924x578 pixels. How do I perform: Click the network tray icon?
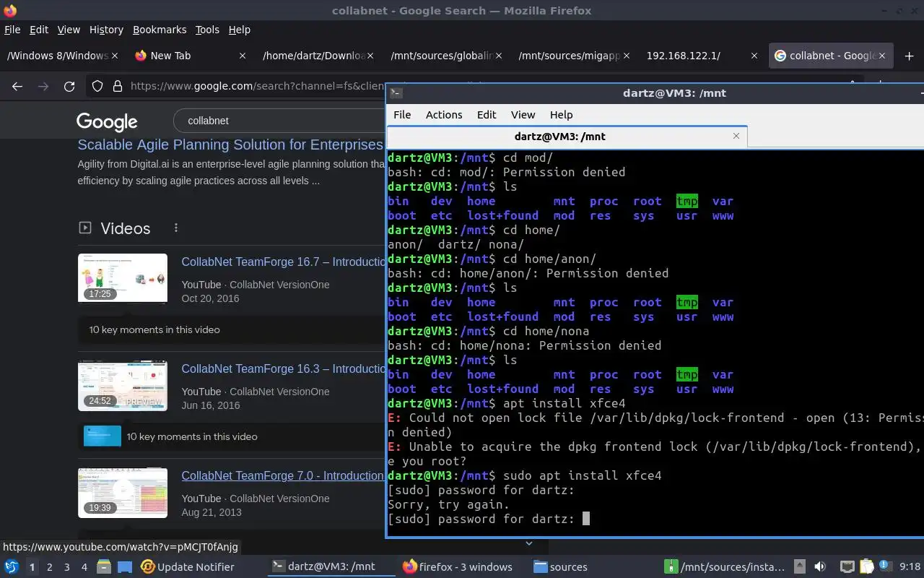[847, 566]
